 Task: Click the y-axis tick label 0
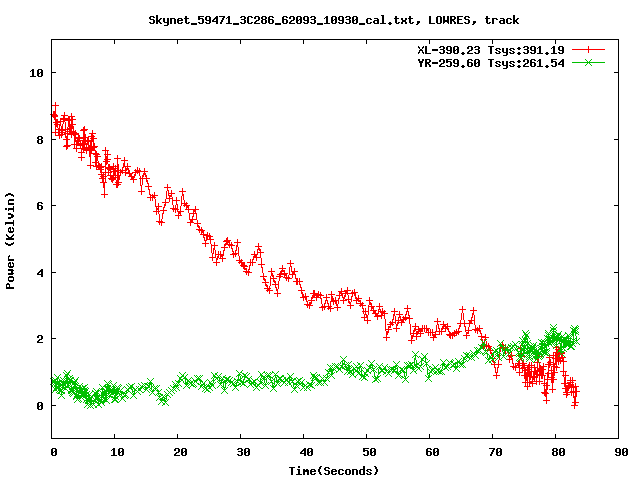40,406
